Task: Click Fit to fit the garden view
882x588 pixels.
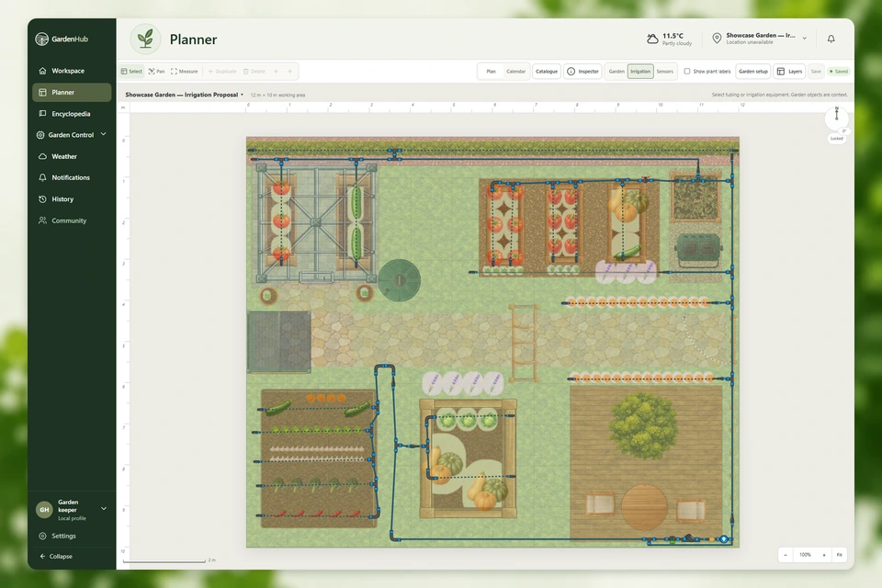Action: click(839, 555)
